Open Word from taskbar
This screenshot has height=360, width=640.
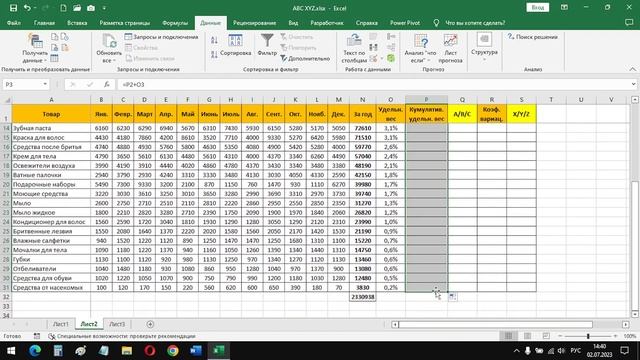(196, 351)
